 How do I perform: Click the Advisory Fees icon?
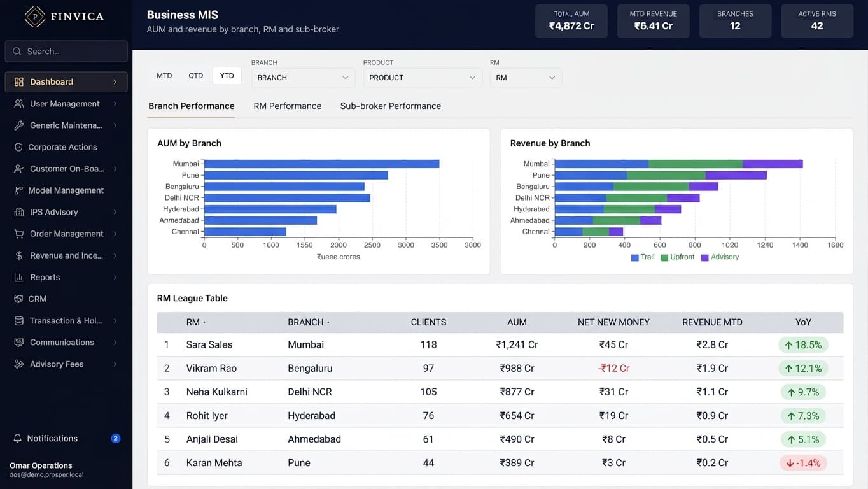[18, 364]
